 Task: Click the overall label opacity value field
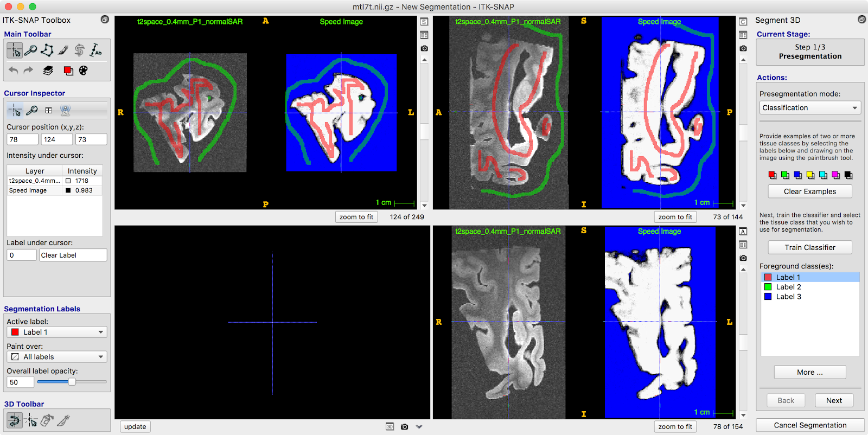click(20, 382)
